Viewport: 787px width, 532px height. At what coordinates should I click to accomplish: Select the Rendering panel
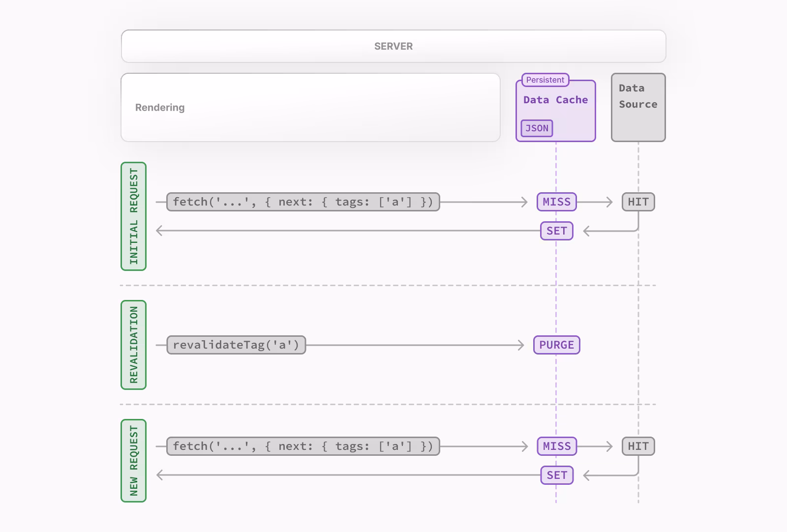click(x=310, y=107)
